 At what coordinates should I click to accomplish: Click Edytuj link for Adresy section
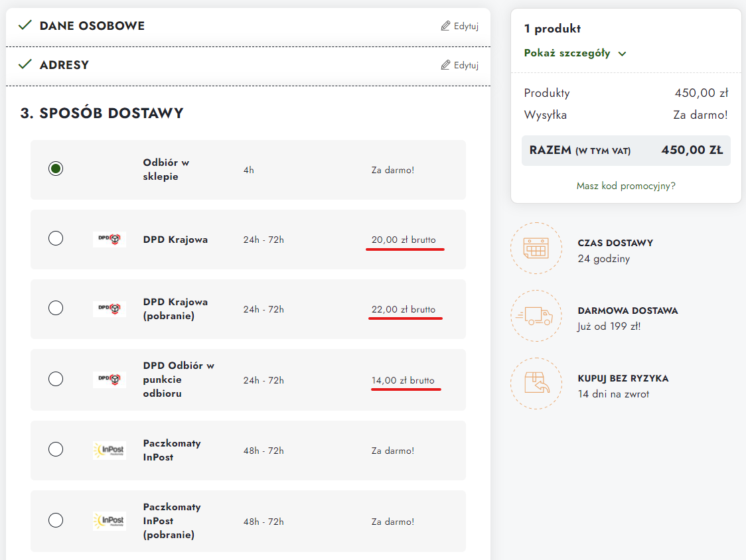(x=466, y=65)
